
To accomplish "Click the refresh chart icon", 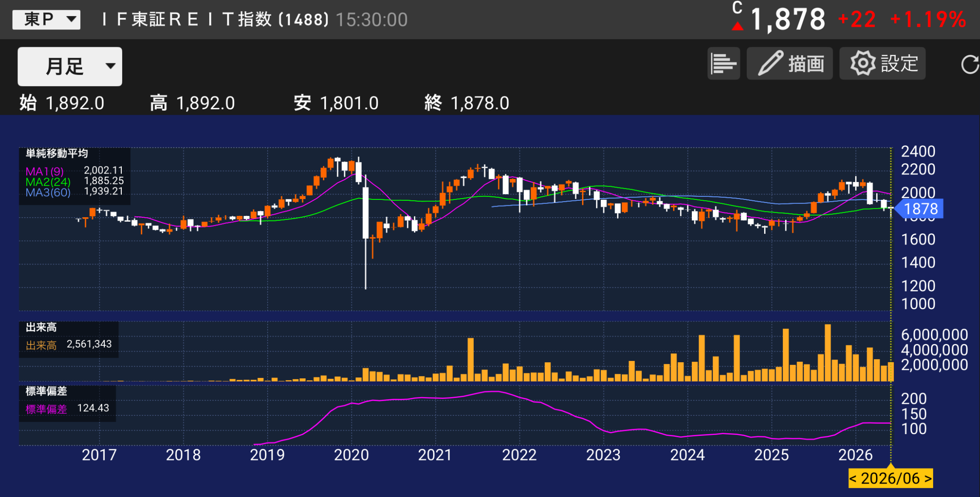I will pyautogui.click(x=970, y=64).
